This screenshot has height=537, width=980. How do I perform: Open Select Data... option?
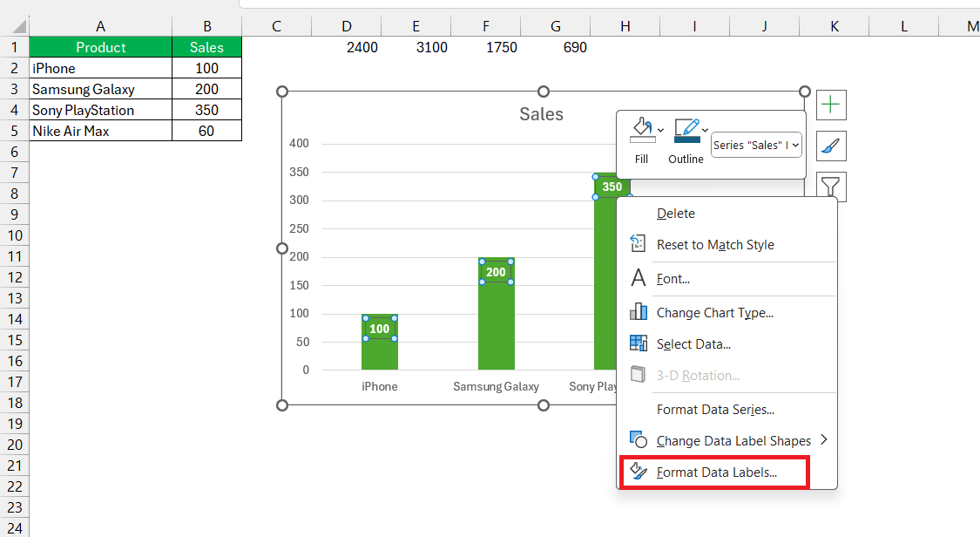[x=693, y=344]
